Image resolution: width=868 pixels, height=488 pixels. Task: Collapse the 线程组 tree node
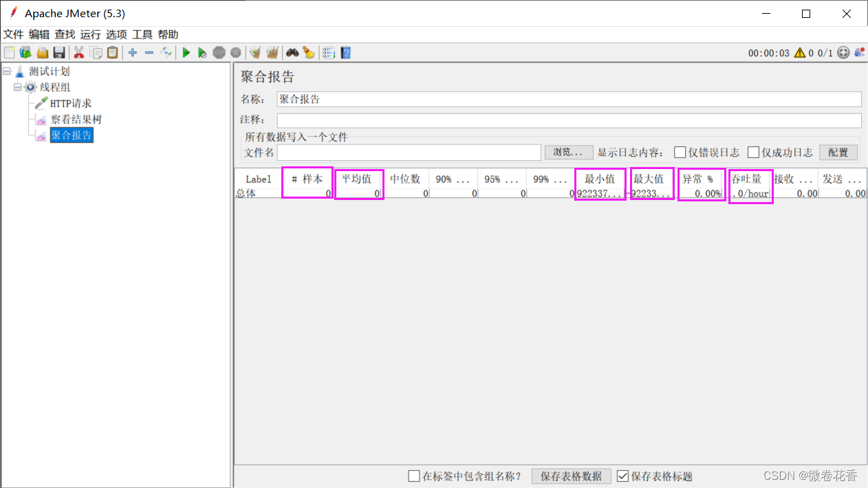[x=18, y=87]
